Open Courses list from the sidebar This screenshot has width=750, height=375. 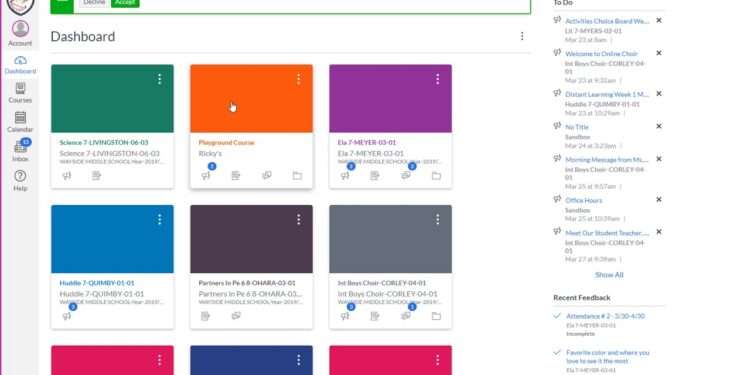(x=20, y=93)
